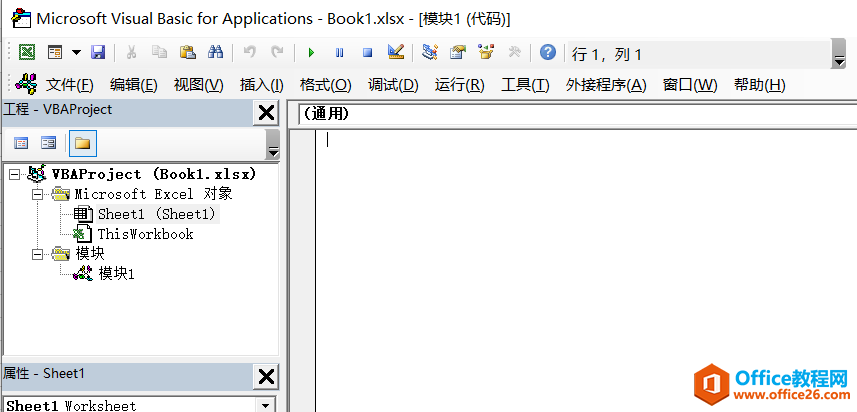This screenshot has height=412, width=857.
Task: Click the View Code icon in project panel
Action: pos(21,144)
